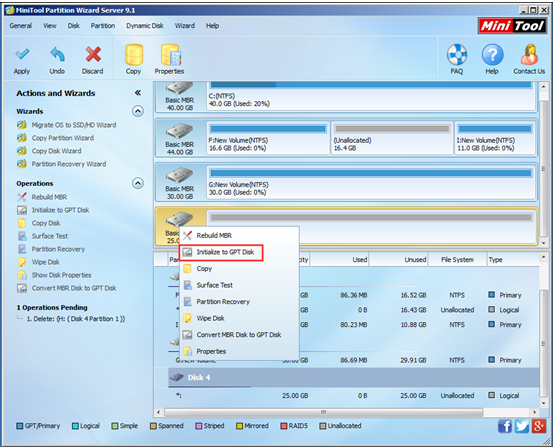Select Copy in the context menu
Screen dimensions: 554x448
coord(239,269)
